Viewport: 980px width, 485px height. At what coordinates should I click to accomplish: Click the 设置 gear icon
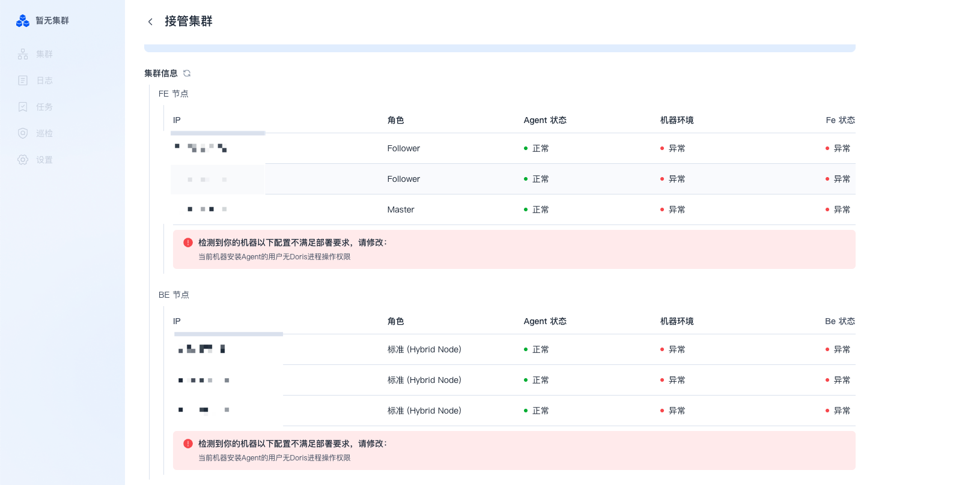23,160
